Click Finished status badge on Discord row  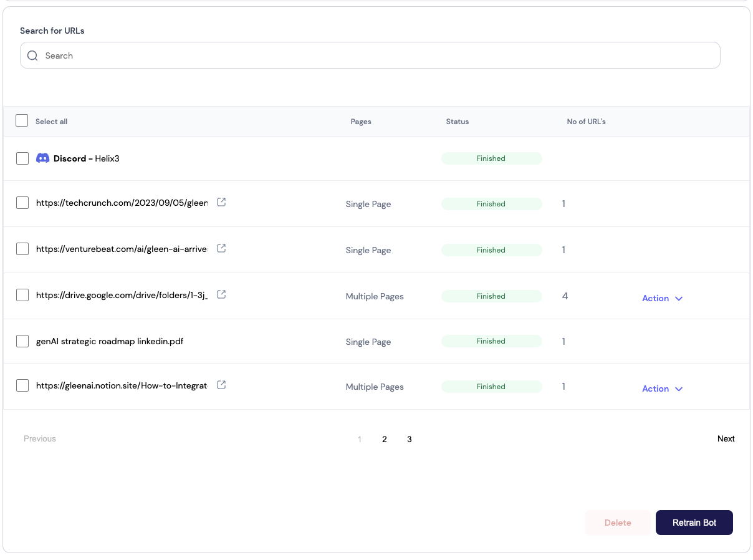[491, 158]
